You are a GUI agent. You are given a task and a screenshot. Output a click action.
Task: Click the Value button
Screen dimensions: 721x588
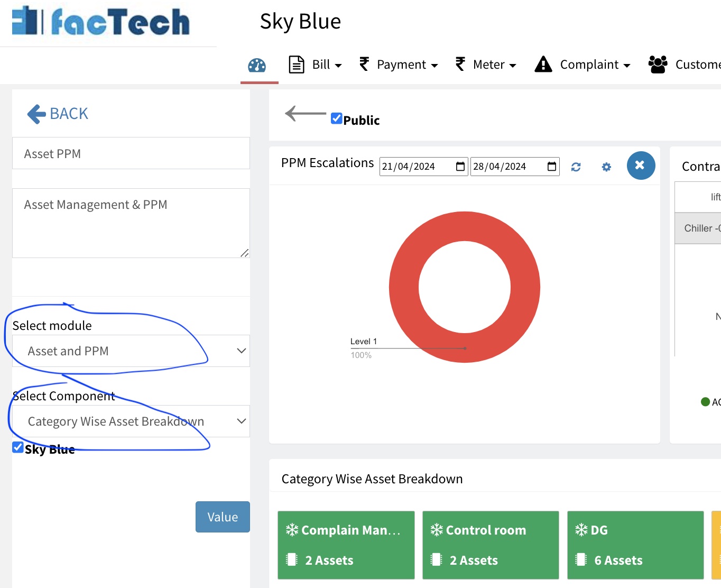[x=222, y=517]
